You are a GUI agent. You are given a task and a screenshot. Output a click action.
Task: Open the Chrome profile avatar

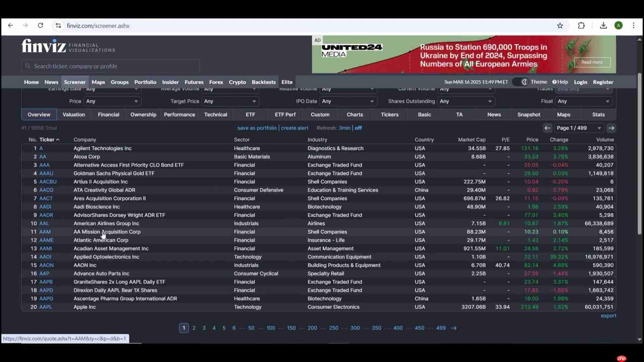point(619,25)
